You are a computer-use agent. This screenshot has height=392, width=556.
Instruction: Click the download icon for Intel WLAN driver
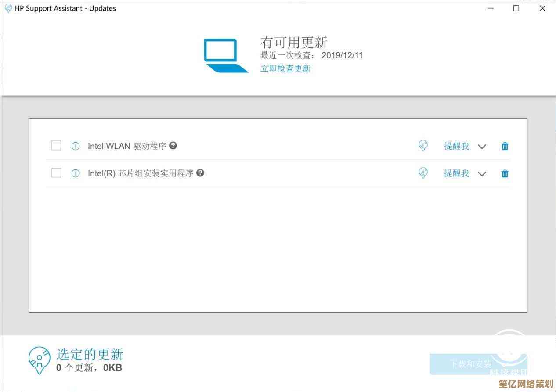[423, 146]
